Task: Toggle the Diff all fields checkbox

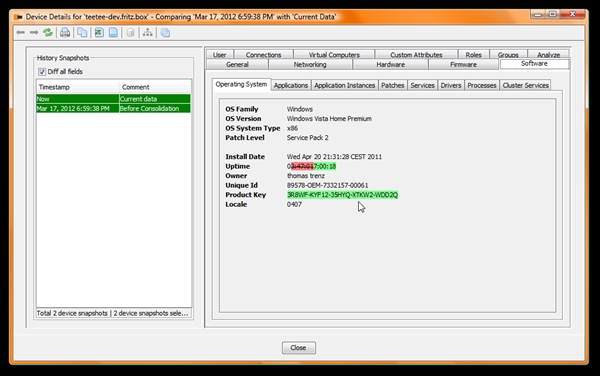Action: tap(42, 72)
